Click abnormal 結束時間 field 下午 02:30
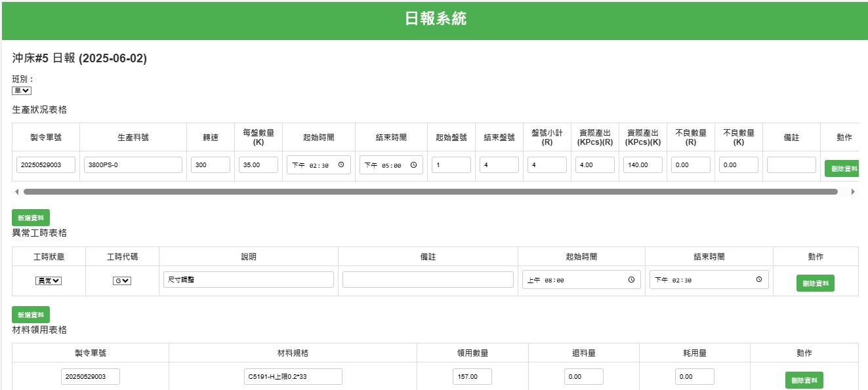 (x=709, y=279)
